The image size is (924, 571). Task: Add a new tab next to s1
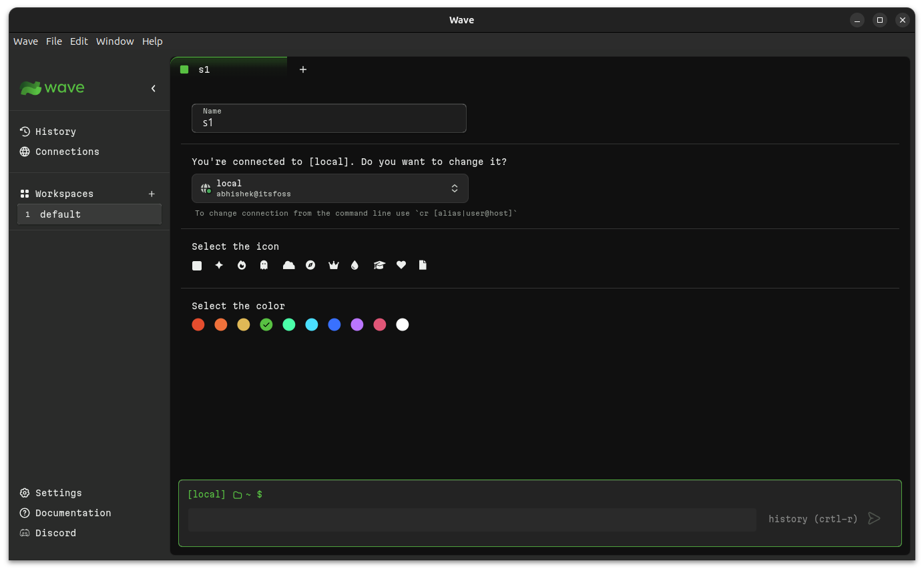pyautogui.click(x=303, y=69)
